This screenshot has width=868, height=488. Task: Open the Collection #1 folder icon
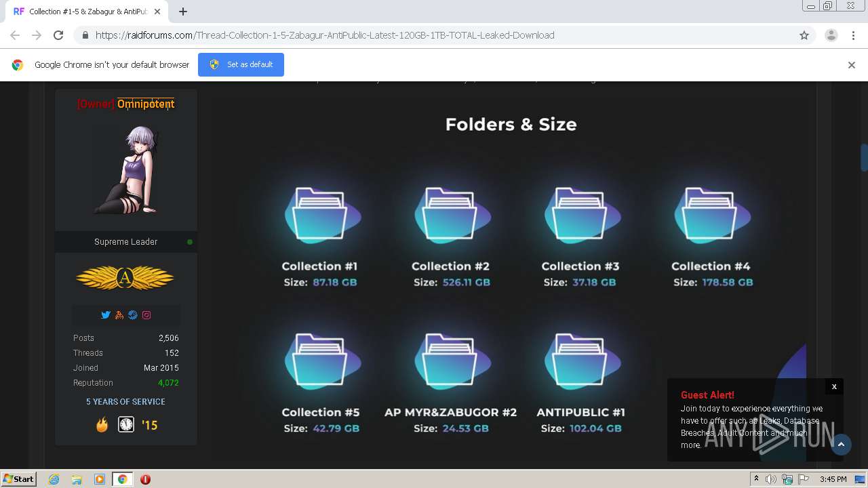click(321, 214)
